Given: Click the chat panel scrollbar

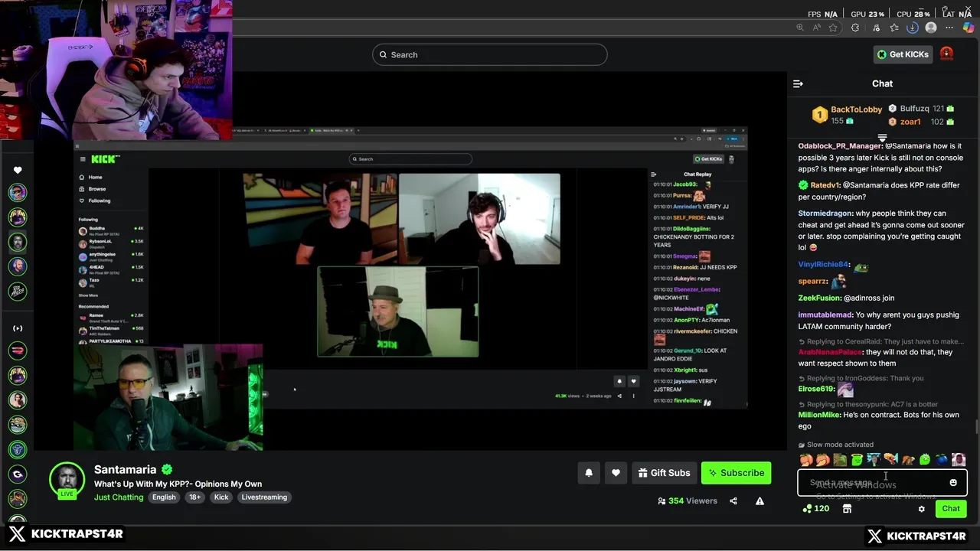Looking at the screenshot, I should (976, 426).
